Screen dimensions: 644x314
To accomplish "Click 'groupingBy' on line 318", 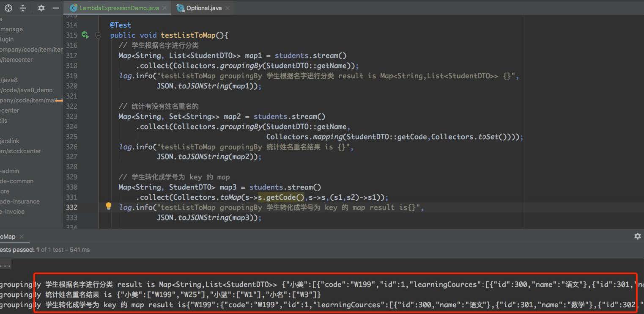I will pyautogui.click(x=241, y=66).
